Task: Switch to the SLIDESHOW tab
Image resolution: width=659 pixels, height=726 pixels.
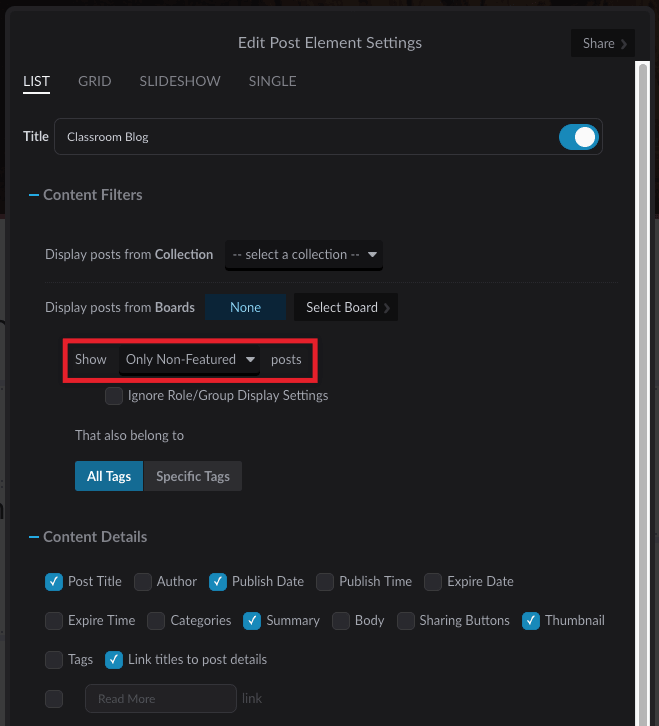Action: pos(180,81)
